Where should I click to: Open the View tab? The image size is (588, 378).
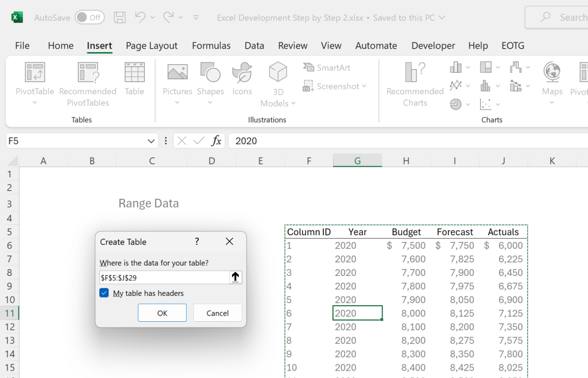pos(331,46)
